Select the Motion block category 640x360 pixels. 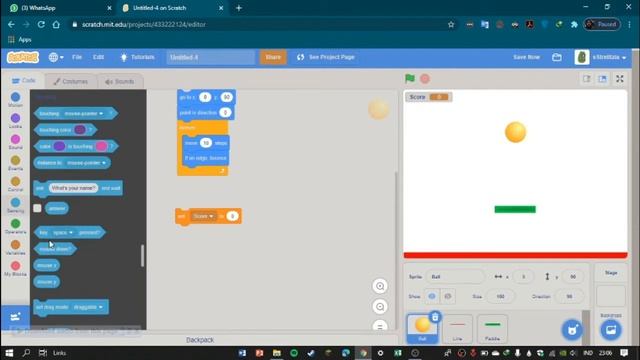pyautogui.click(x=16, y=100)
